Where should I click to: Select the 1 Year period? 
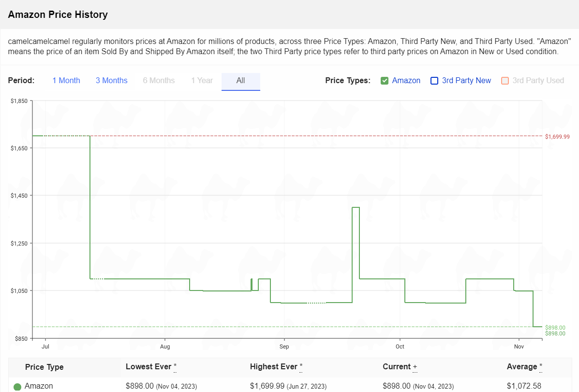[202, 80]
